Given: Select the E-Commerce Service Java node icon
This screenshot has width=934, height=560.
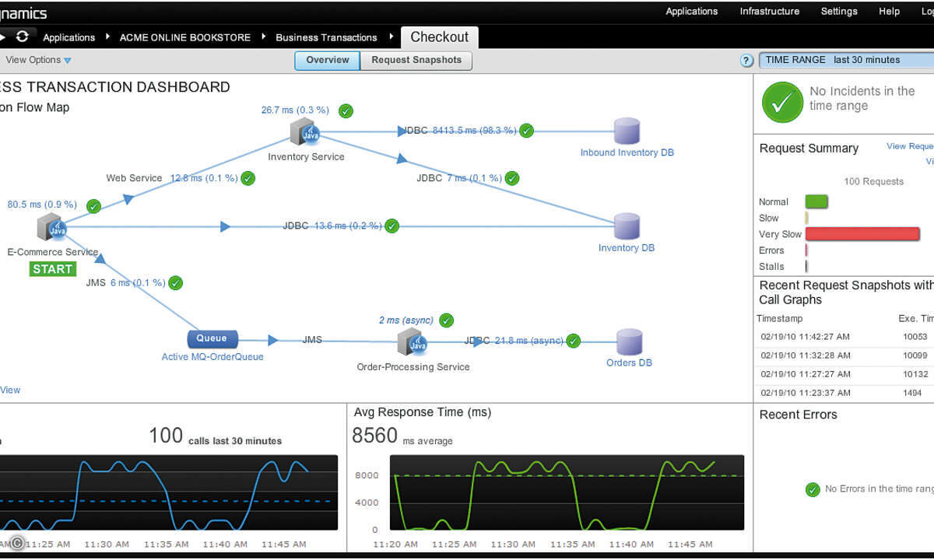Looking at the screenshot, I should click(51, 227).
